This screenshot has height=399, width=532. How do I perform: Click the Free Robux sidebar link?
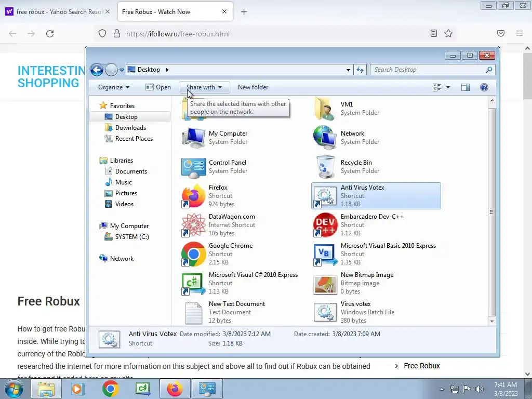pos(422,366)
